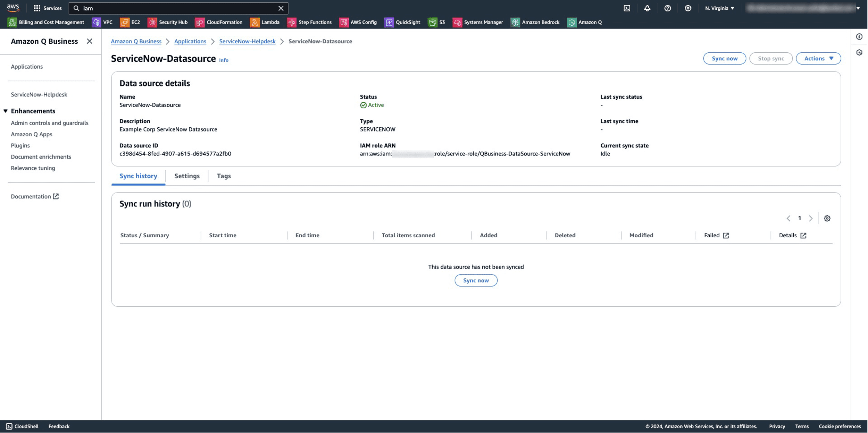Go to next page of sync history
Image resolution: width=868 pixels, height=433 pixels.
[811, 218]
